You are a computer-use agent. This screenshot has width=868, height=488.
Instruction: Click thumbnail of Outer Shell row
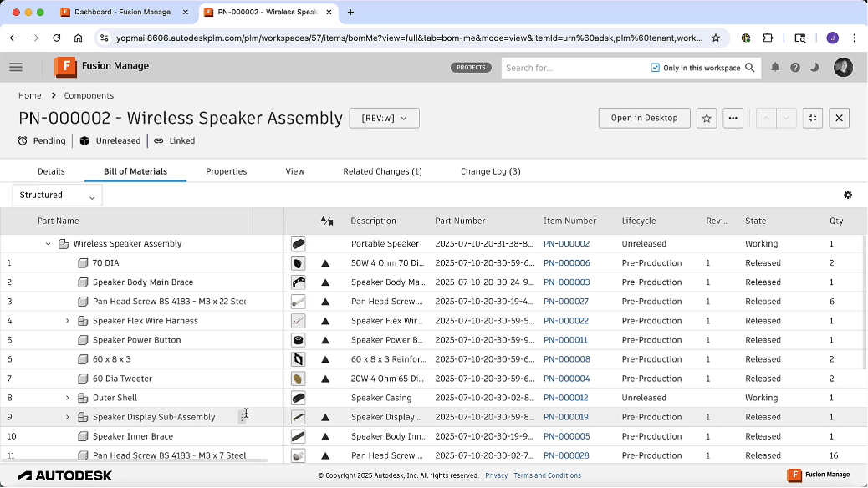tap(299, 398)
